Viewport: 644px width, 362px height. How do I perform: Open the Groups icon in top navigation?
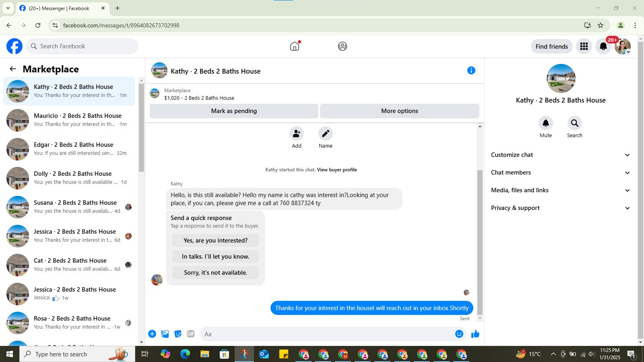point(343,46)
